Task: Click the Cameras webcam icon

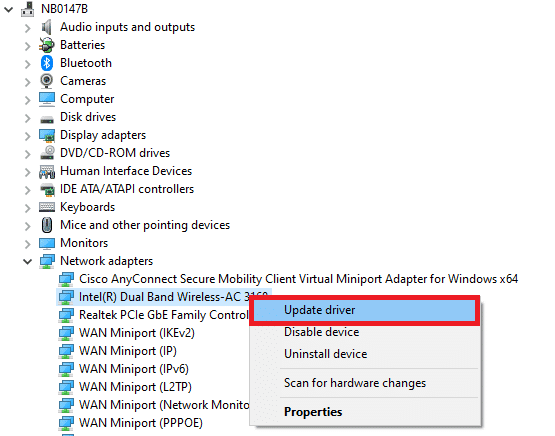Action: [47, 81]
